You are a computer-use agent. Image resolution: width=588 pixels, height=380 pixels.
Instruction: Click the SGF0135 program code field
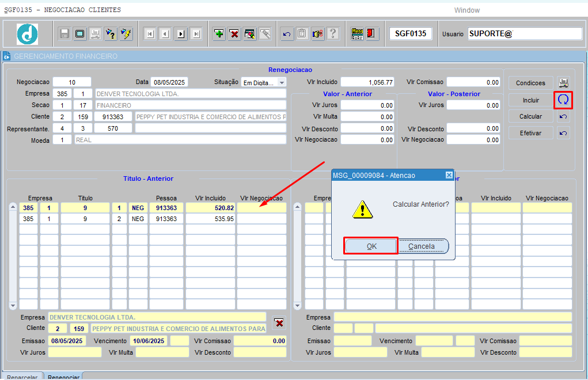411,34
